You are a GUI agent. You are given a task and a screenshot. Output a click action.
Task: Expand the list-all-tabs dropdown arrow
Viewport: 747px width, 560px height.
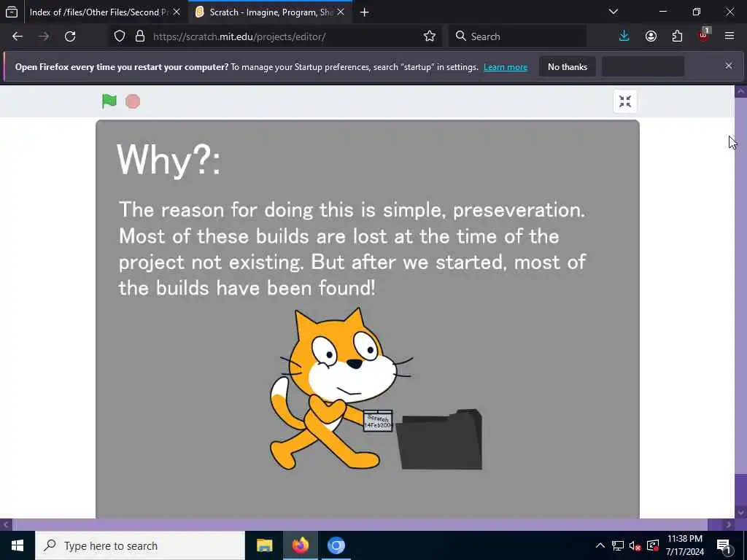coord(614,12)
